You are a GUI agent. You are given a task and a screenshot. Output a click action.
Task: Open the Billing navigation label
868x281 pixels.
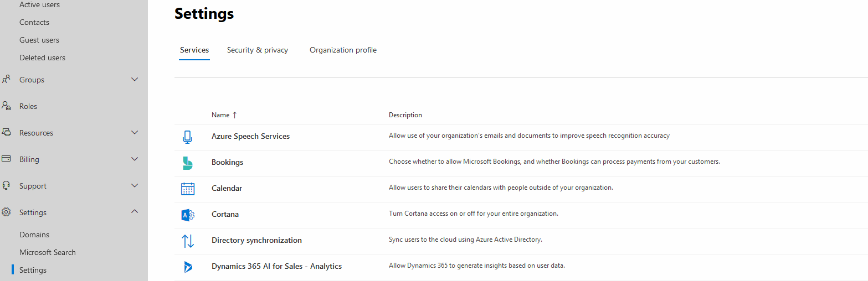[29, 159]
